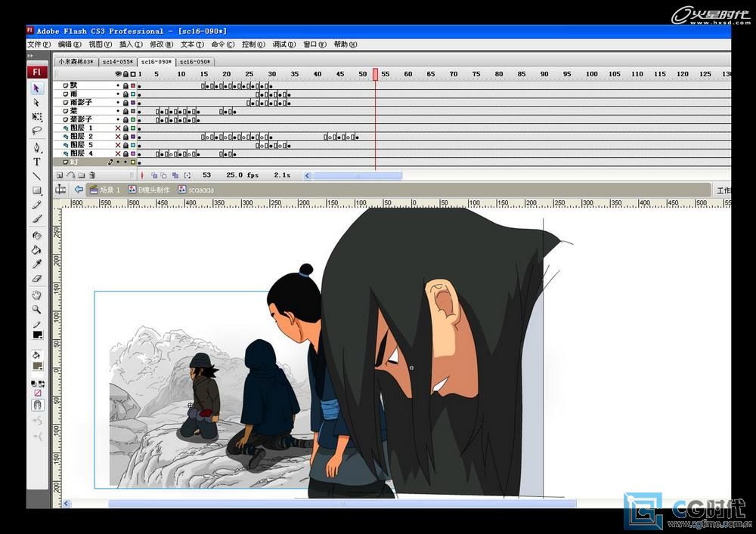
Task: Show hidden layer 图层 2
Action: click(118, 137)
